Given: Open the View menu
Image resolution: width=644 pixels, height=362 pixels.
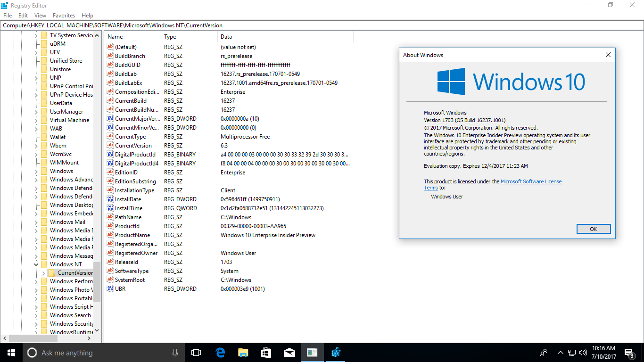Looking at the screenshot, I should pyautogui.click(x=40, y=16).
